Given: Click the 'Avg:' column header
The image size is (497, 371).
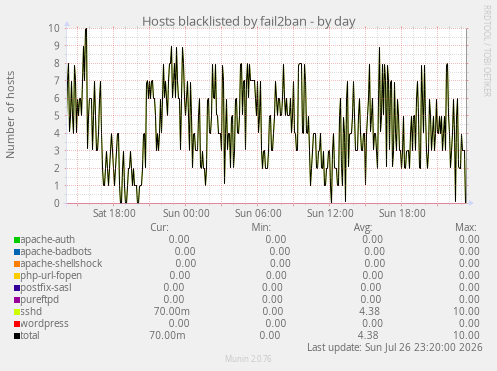Looking at the screenshot, I should coord(363,228).
